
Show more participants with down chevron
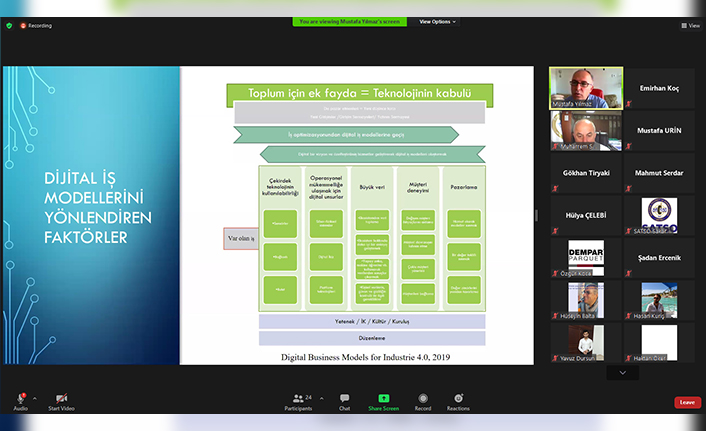coord(623,372)
